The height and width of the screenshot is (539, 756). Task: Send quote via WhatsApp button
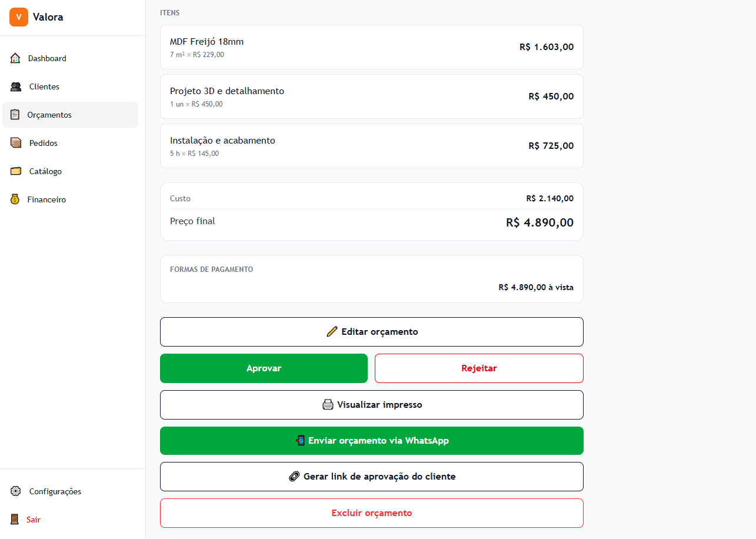coord(372,441)
